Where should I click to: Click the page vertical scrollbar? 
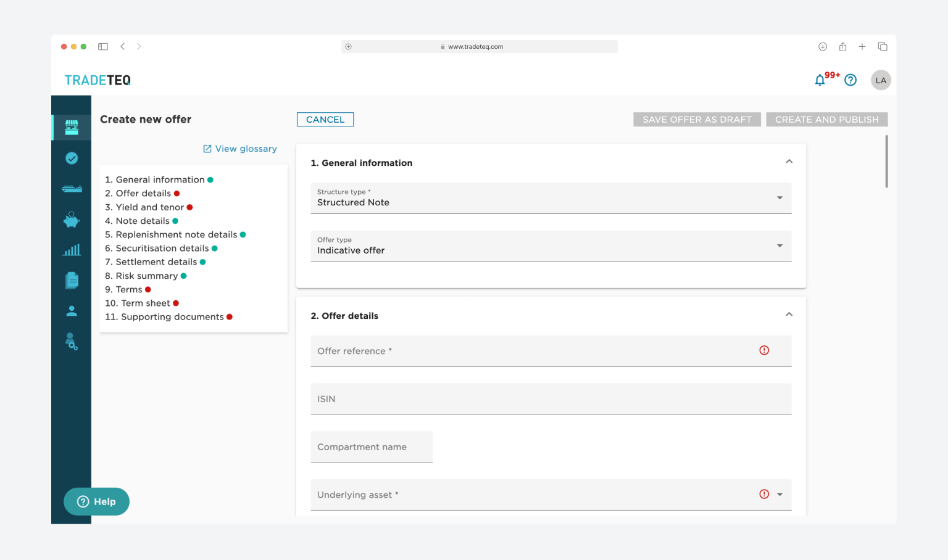click(x=886, y=162)
